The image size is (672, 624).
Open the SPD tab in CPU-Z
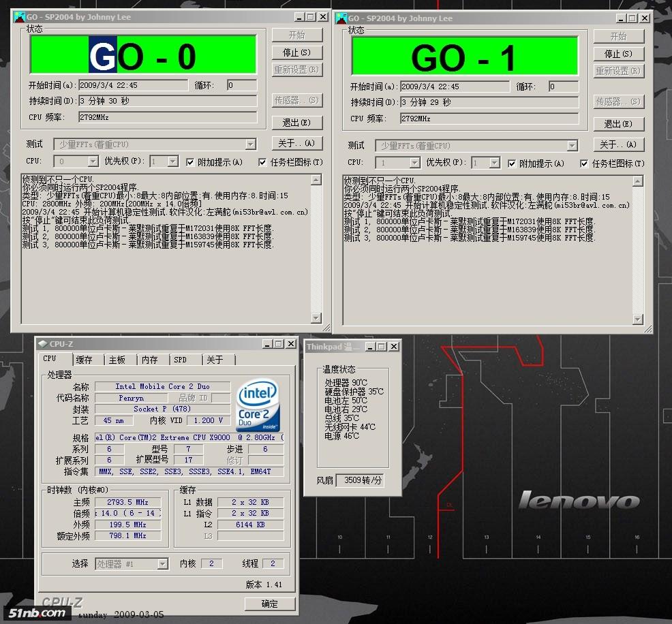click(180, 360)
